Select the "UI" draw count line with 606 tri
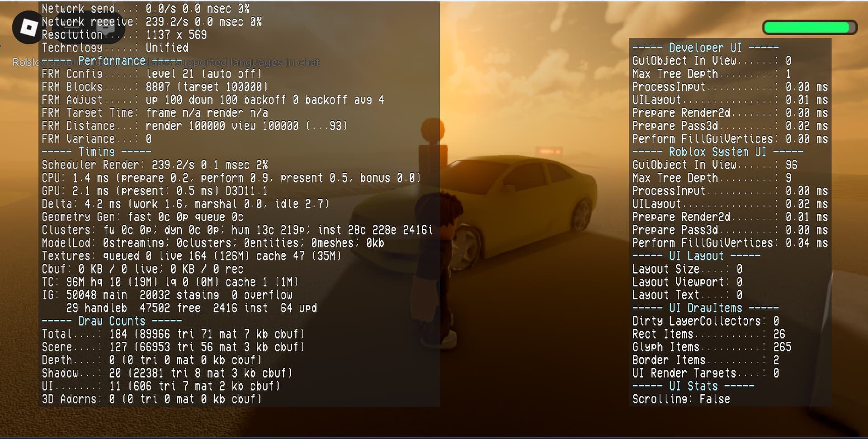The width and height of the screenshot is (868, 439). tap(161, 387)
